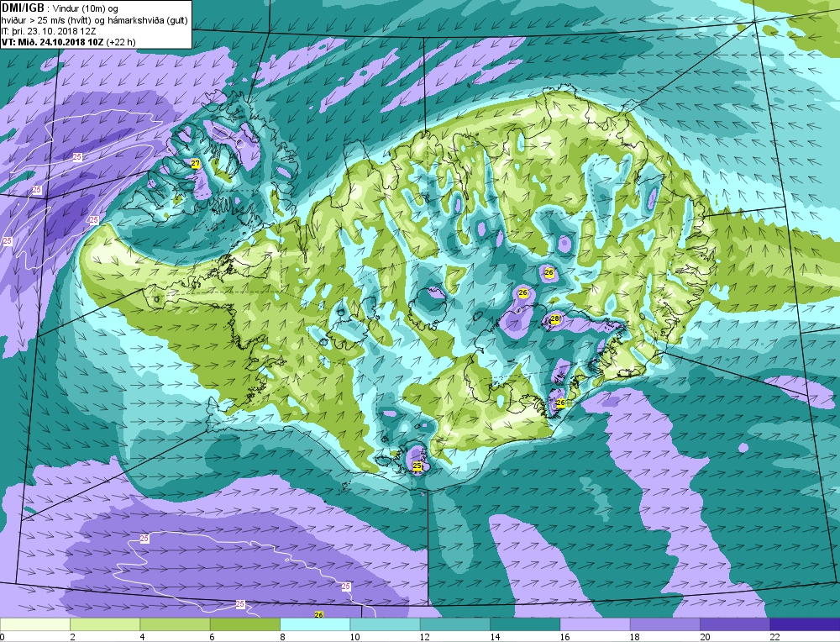Click the yellow 28 gust label
The height and width of the screenshot is (642, 840).
tap(555, 319)
